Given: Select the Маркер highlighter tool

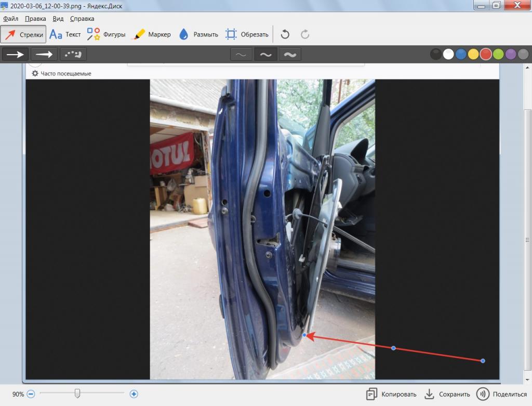Looking at the screenshot, I should (x=152, y=34).
